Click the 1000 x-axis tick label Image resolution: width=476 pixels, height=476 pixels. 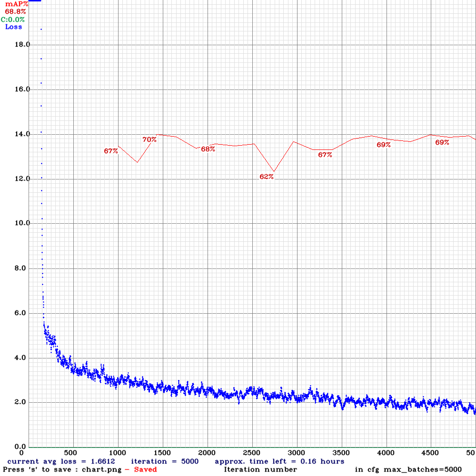pyautogui.click(x=118, y=453)
